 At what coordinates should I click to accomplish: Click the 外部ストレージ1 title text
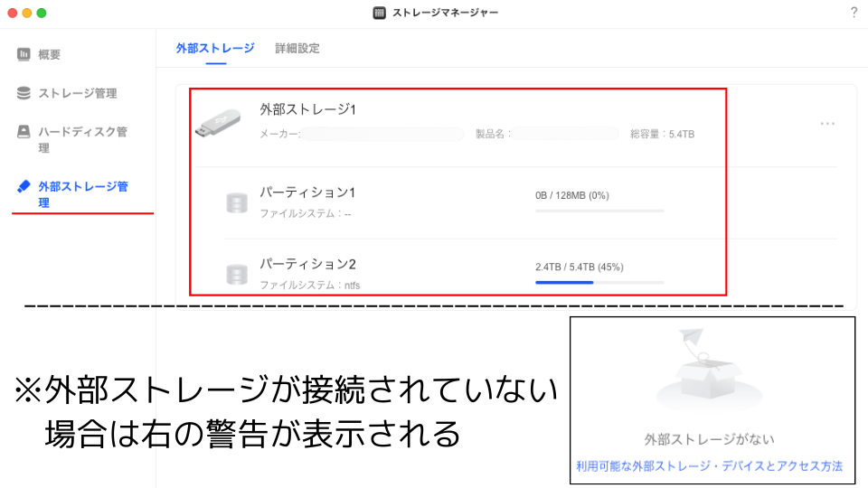pyautogui.click(x=307, y=109)
